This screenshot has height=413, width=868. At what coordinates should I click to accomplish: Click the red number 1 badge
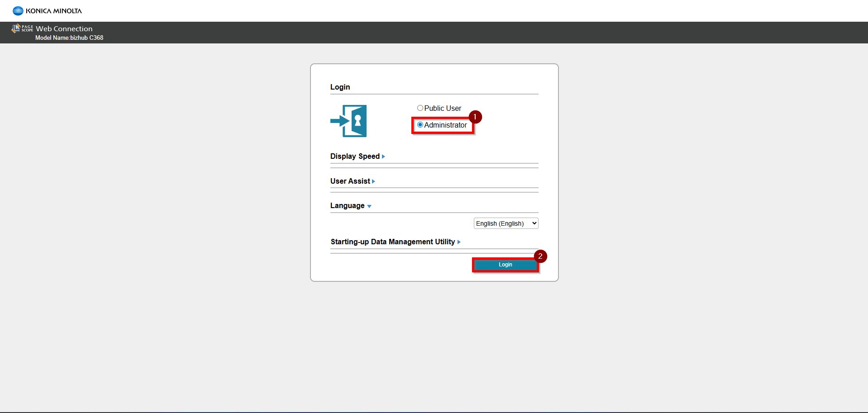click(x=475, y=117)
